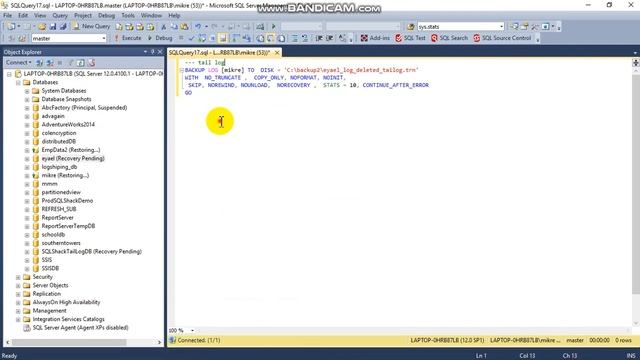Click the Uncomment selected lines icon
This screenshot has height=360, width=640.
click(x=305, y=38)
